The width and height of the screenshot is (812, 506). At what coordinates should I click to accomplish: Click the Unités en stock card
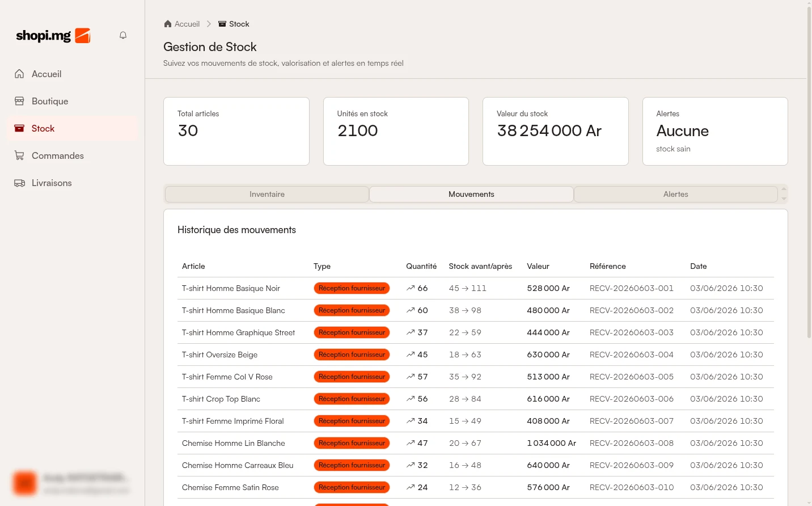click(x=396, y=131)
